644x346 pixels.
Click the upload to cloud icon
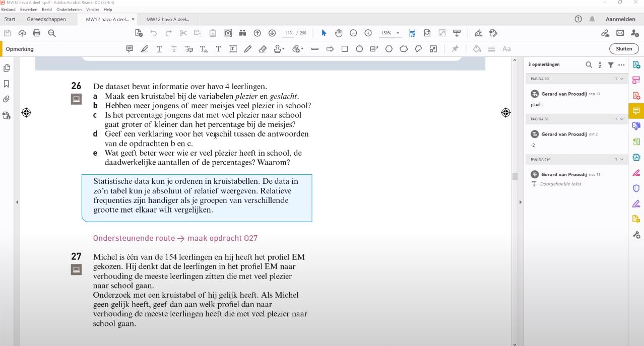coord(22,33)
